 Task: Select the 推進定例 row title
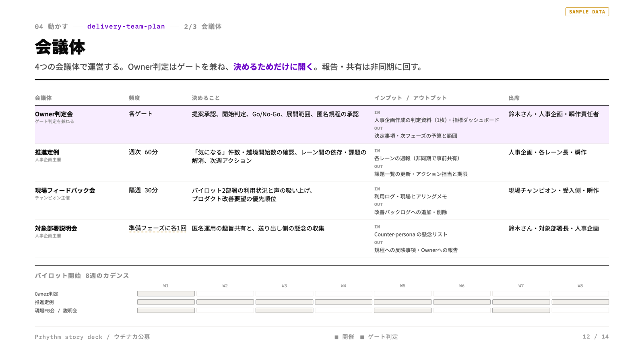pyautogui.click(x=47, y=152)
